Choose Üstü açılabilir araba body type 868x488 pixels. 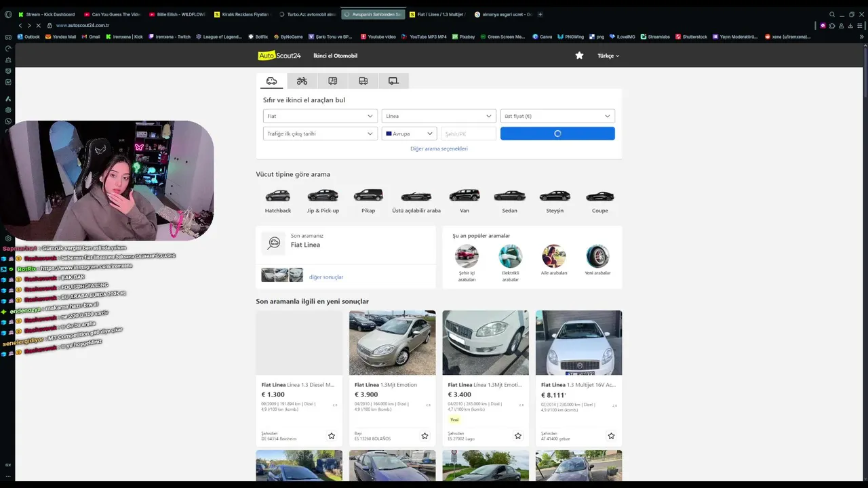pos(416,201)
